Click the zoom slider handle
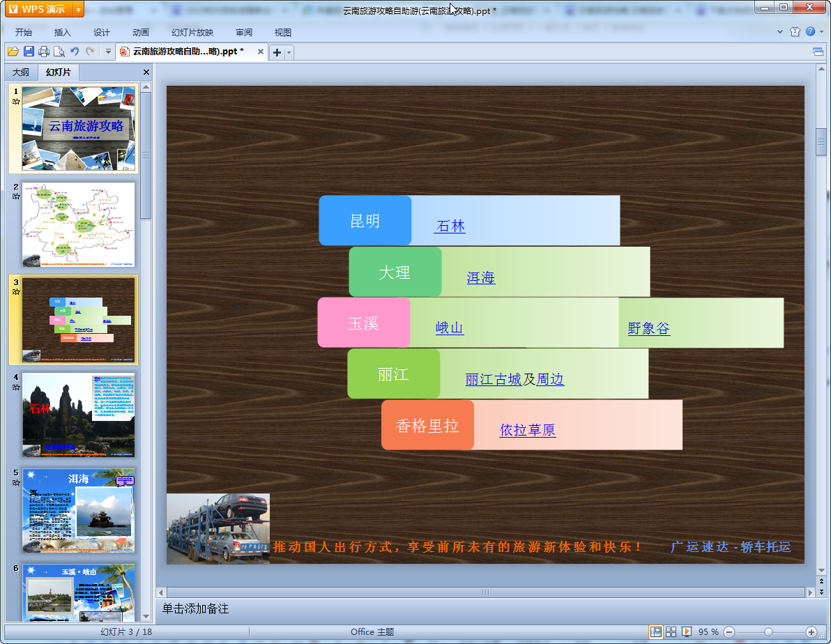Image resolution: width=831 pixels, height=644 pixels. pyautogui.click(x=768, y=631)
